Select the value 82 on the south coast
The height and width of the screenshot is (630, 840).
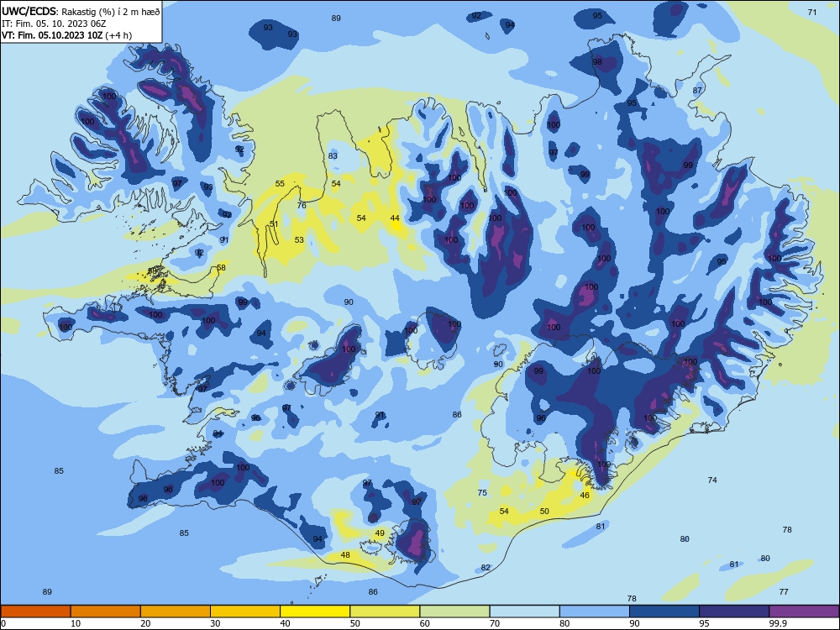coord(486,567)
